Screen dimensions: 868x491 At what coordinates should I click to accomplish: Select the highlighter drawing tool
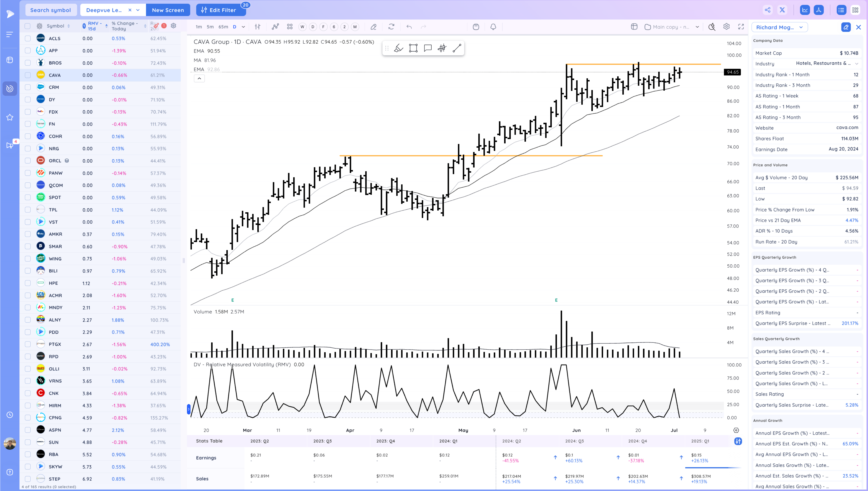[398, 48]
